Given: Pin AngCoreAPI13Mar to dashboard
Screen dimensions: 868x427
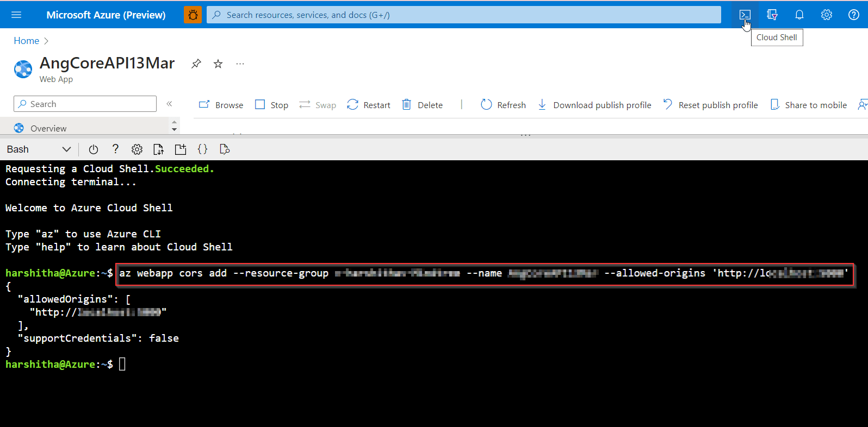Looking at the screenshot, I should 196,64.
